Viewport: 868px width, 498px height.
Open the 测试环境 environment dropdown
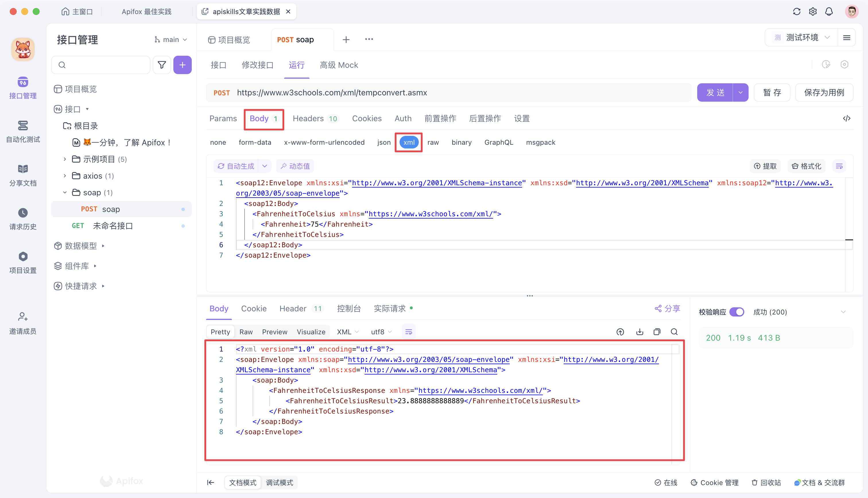pyautogui.click(x=801, y=38)
